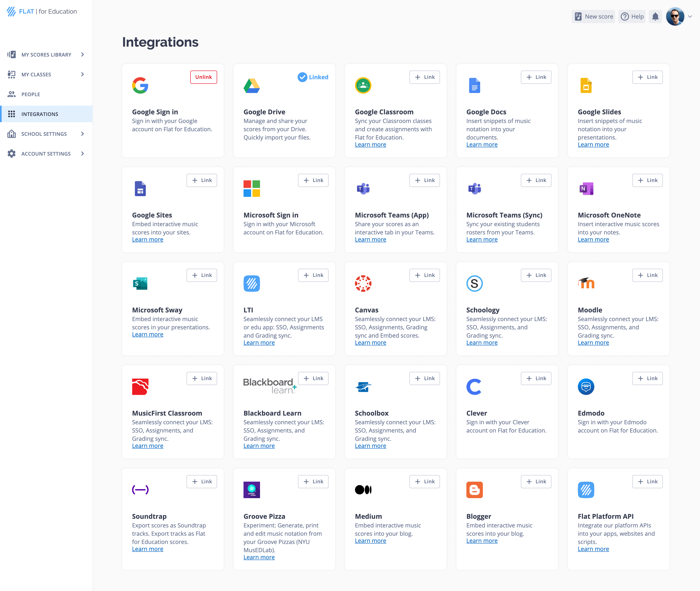Link the Moodle integration

[x=647, y=275]
